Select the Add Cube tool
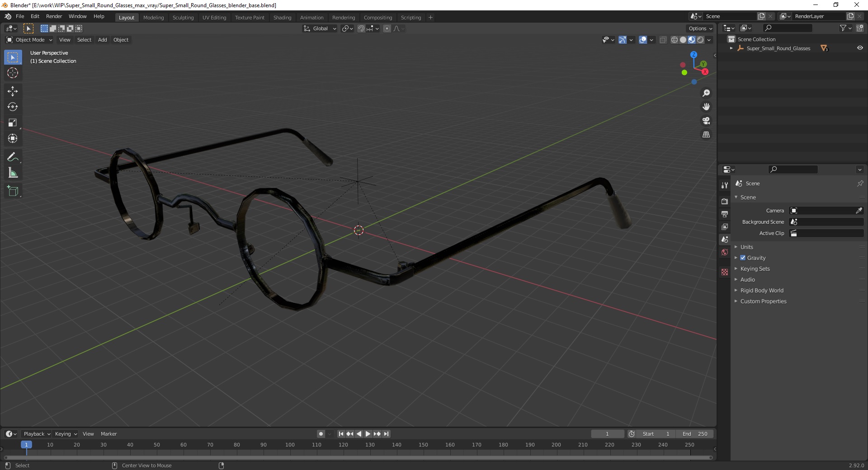The image size is (868, 470). [13, 191]
